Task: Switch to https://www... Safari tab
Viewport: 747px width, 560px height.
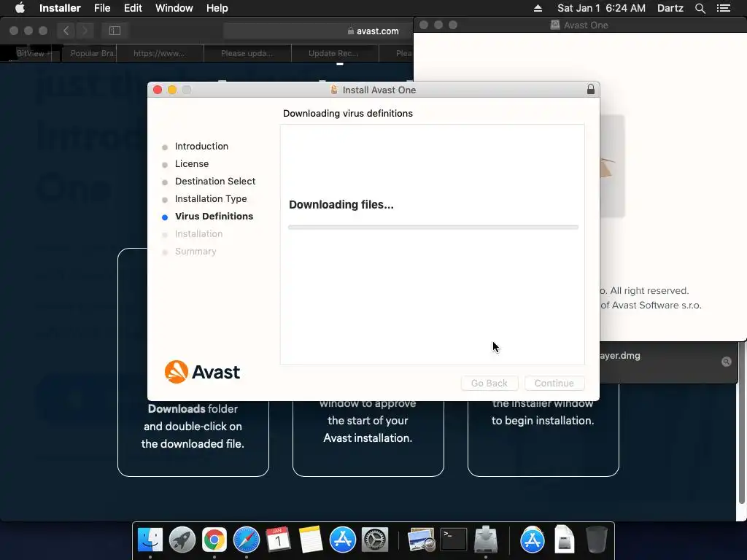Action: pyautogui.click(x=160, y=53)
